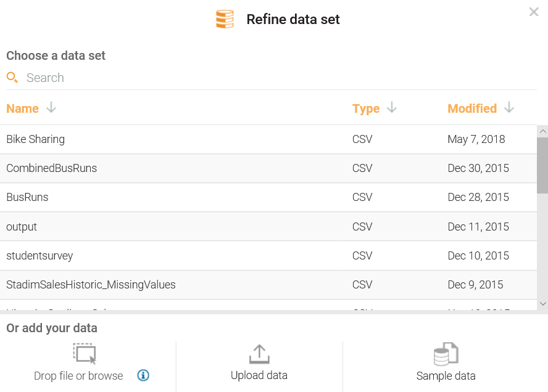
Task: Sort data sets by Type arrow
Action: [392, 108]
